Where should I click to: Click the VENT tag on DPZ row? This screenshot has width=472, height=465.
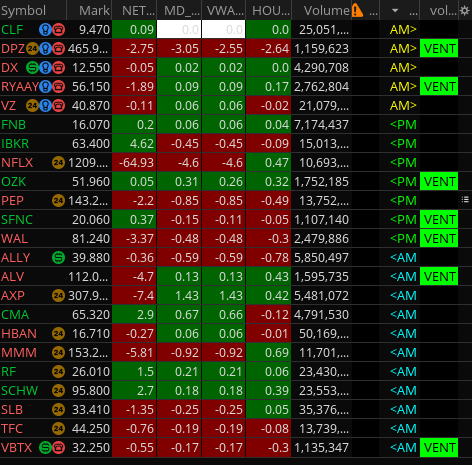[x=439, y=49]
